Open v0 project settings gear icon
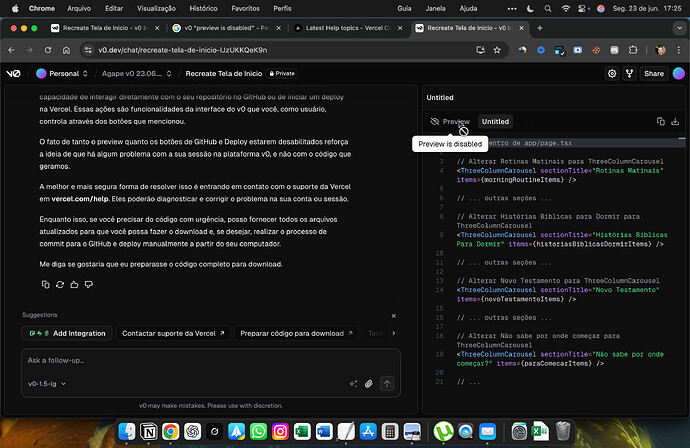Screen dimensions: 690x448 pyautogui.click(x=612, y=73)
